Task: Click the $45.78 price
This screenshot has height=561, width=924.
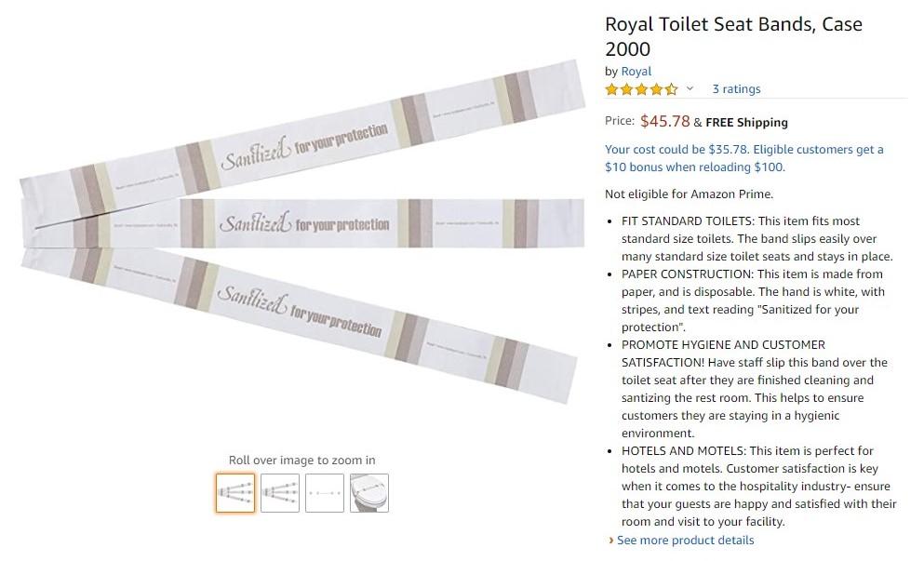Action: [665, 121]
